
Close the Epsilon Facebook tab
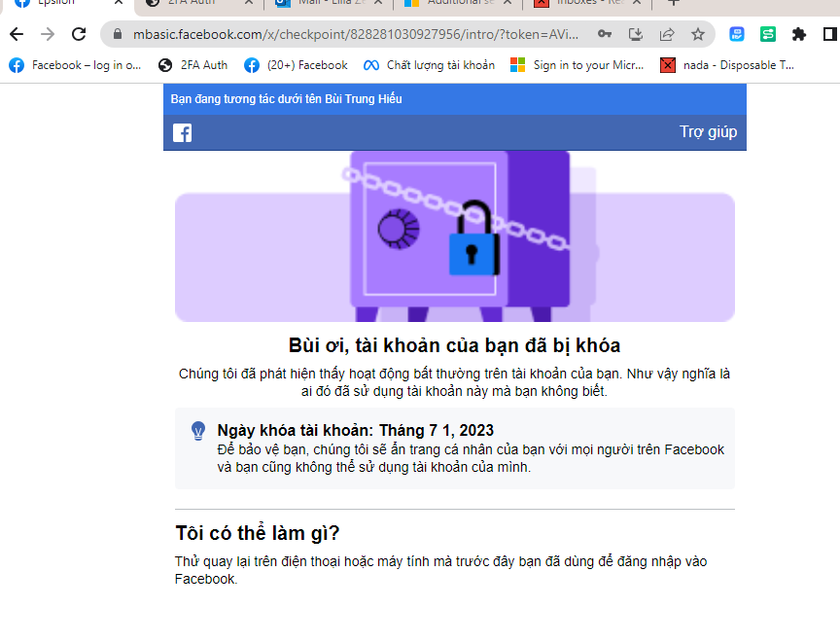coord(119,2)
